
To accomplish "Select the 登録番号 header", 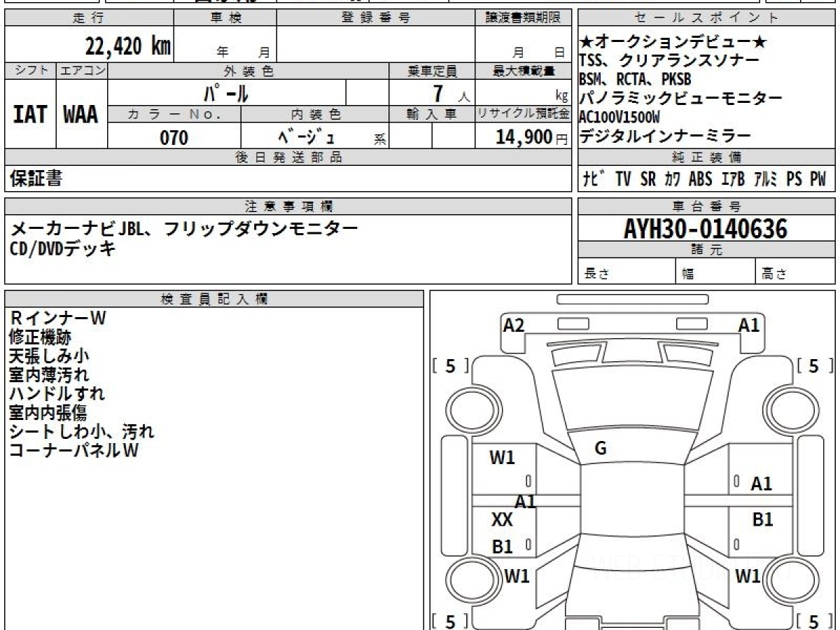I will tap(376, 18).
